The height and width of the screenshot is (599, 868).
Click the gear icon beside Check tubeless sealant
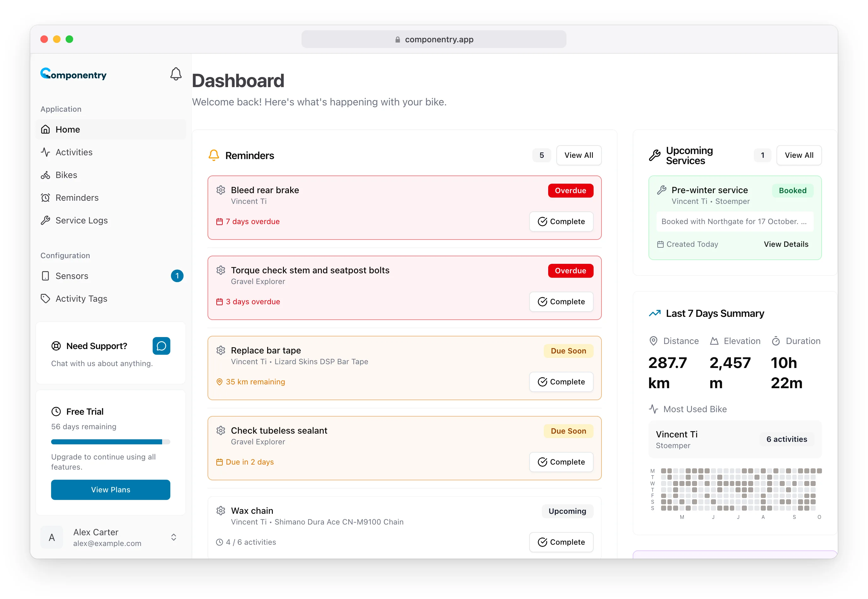tap(220, 430)
